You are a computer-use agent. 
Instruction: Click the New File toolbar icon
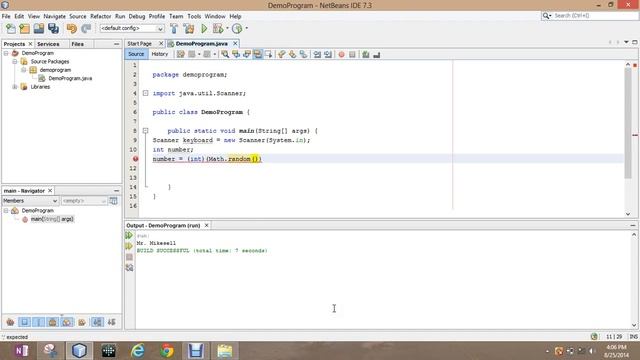pyautogui.click(x=11, y=29)
